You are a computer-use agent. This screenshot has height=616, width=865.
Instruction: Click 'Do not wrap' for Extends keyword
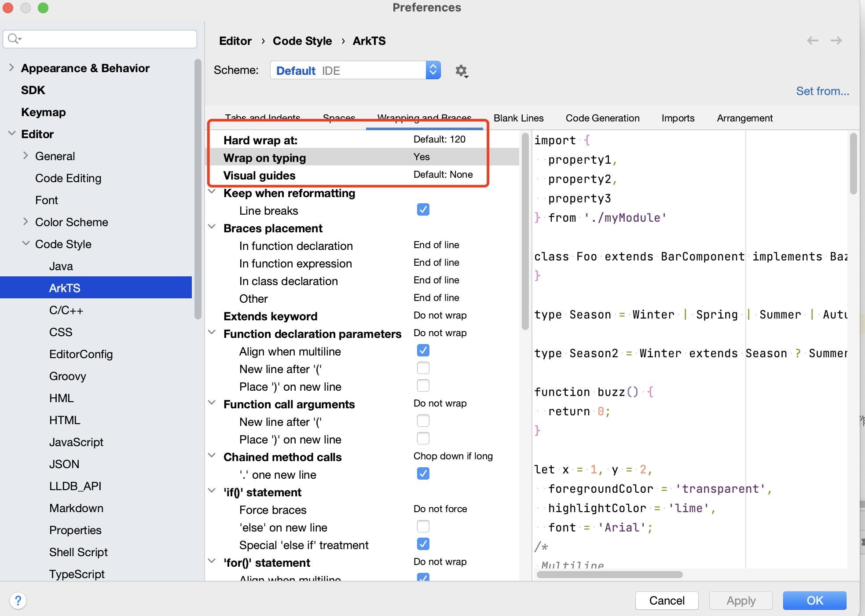[440, 315]
